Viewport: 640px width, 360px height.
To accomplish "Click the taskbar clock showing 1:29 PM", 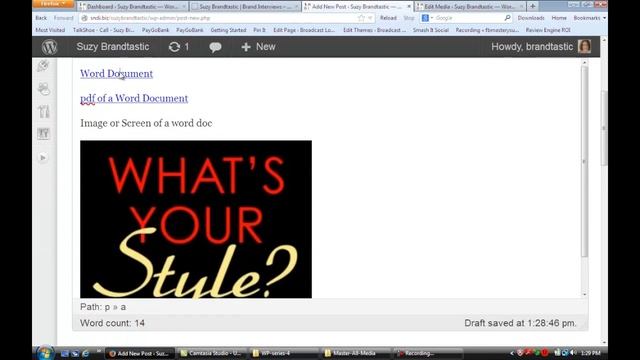I will (x=591, y=353).
